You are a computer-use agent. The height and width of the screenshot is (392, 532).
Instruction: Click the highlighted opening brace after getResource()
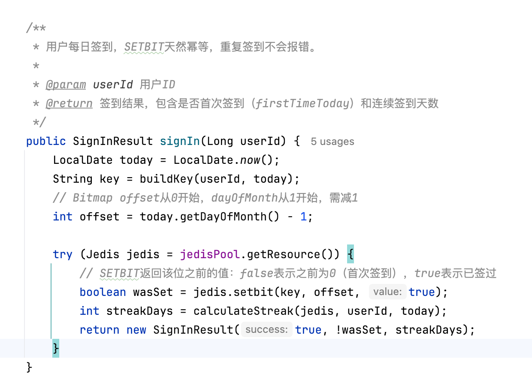point(350,254)
